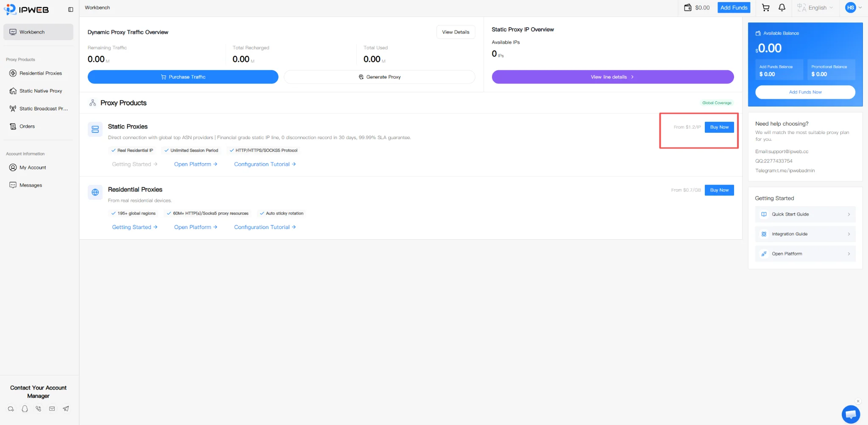This screenshot has height=425, width=868.
Task: Click the 60M+ proxy resources tag
Action: [208, 213]
